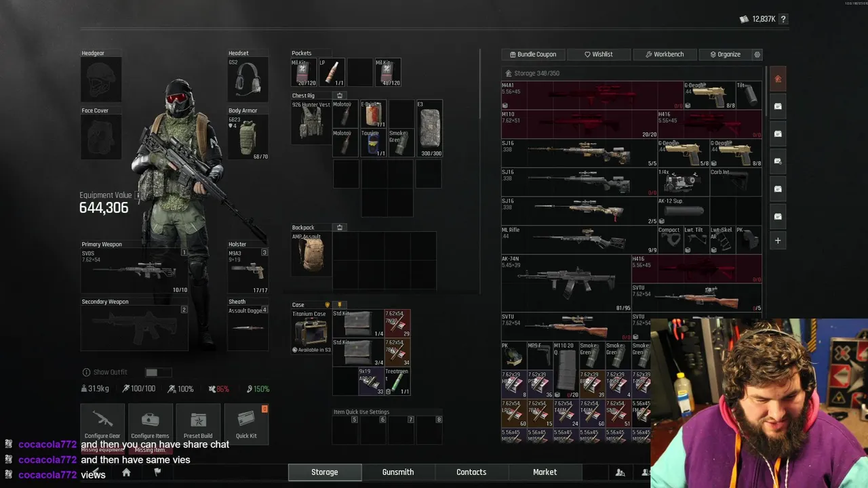Select the M9A3 holster pistol
The height and width of the screenshot is (488, 868).
click(248, 271)
